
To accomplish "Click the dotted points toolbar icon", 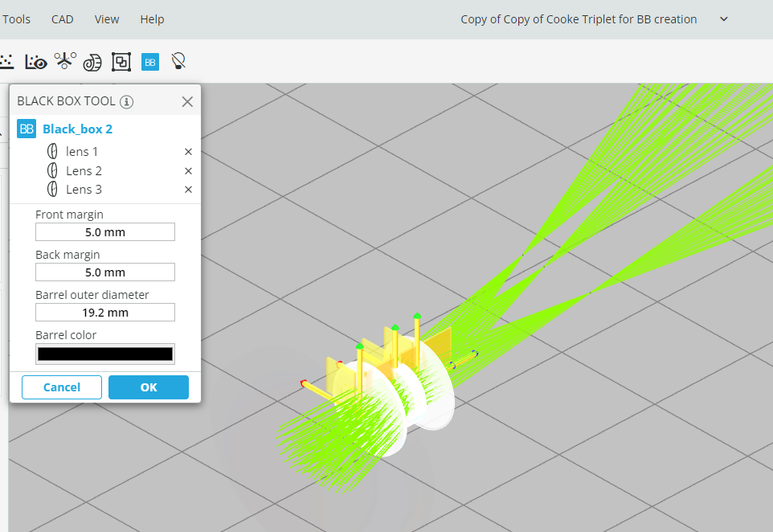I will point(6,62).
